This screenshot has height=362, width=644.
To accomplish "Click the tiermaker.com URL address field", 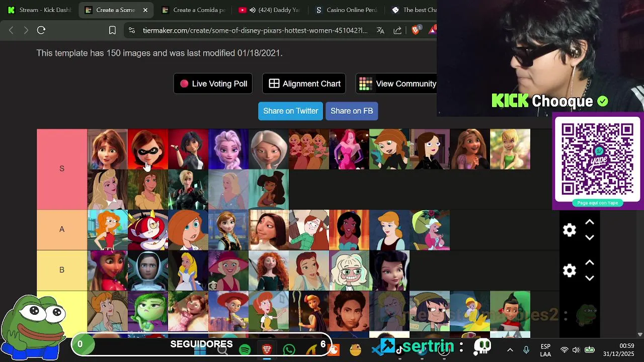I will coord(255,30).
